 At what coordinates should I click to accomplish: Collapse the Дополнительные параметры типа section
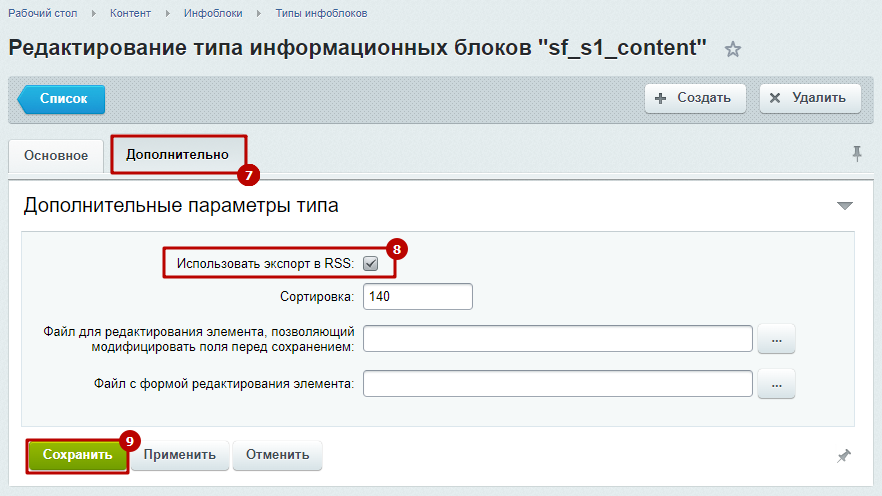(845, 206)
